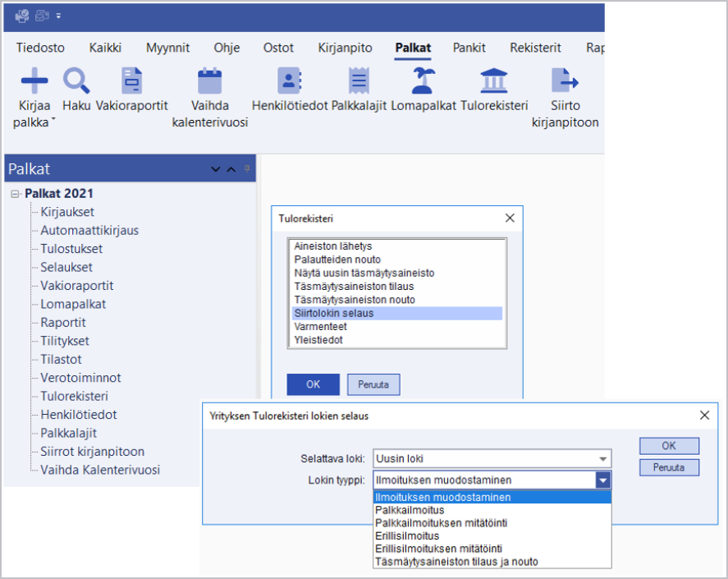Image resolution: width=728 pixels, height=579 pixels.
Task: Click Vaihda kalenterivuosi calendar icon
Action: [x=209, y=80]
